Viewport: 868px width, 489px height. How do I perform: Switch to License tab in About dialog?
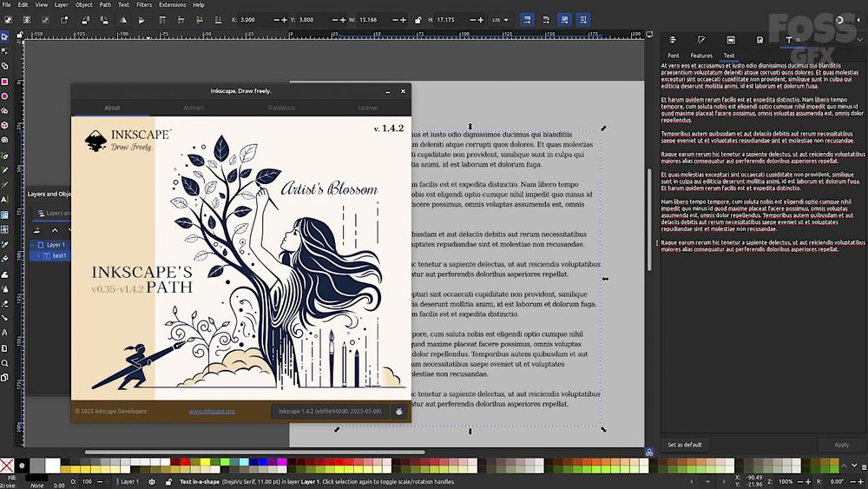tap(367, 108)
